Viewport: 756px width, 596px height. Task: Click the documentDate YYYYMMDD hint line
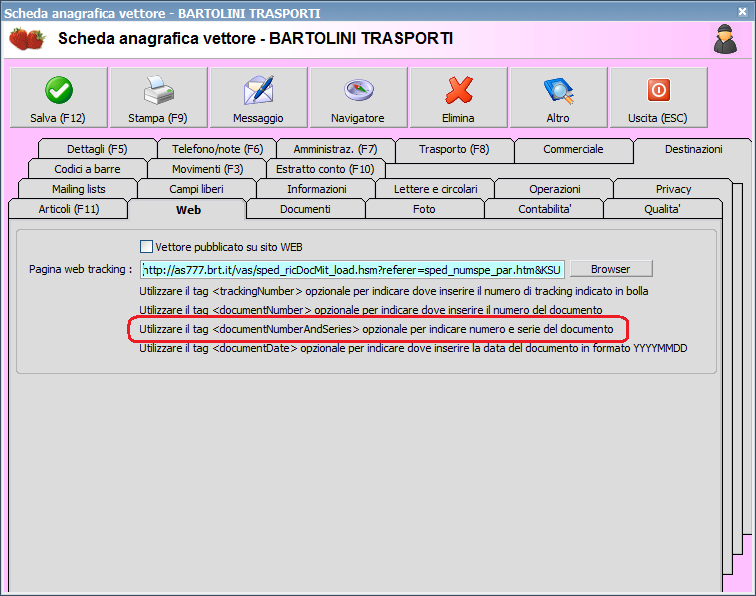pos(413,348)
